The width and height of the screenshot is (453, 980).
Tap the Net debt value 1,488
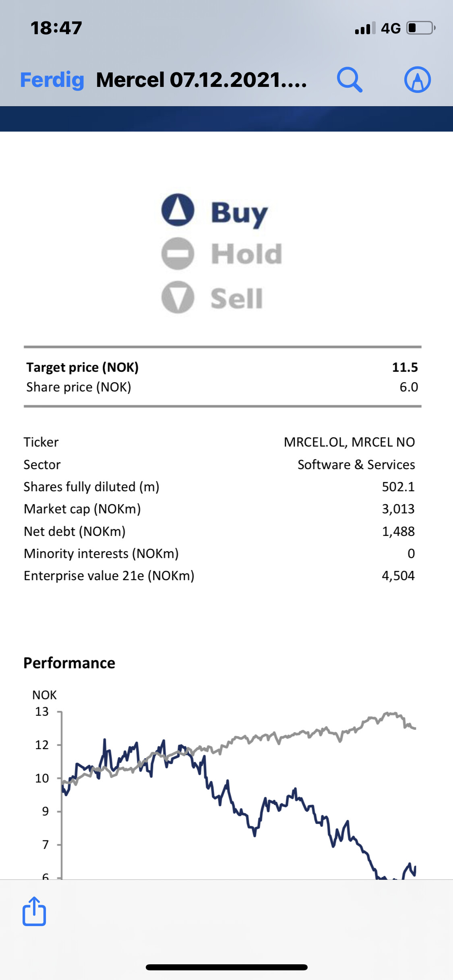[x=398, y=531]
